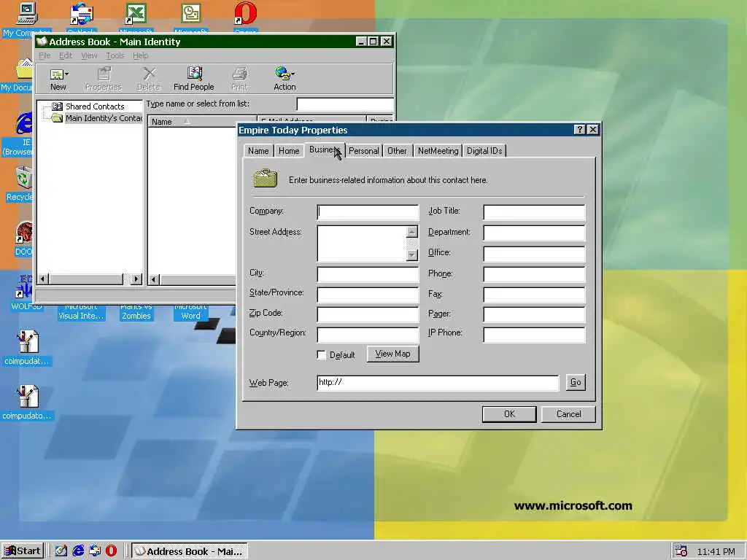Switch to the NetMeeting tab

438,151
